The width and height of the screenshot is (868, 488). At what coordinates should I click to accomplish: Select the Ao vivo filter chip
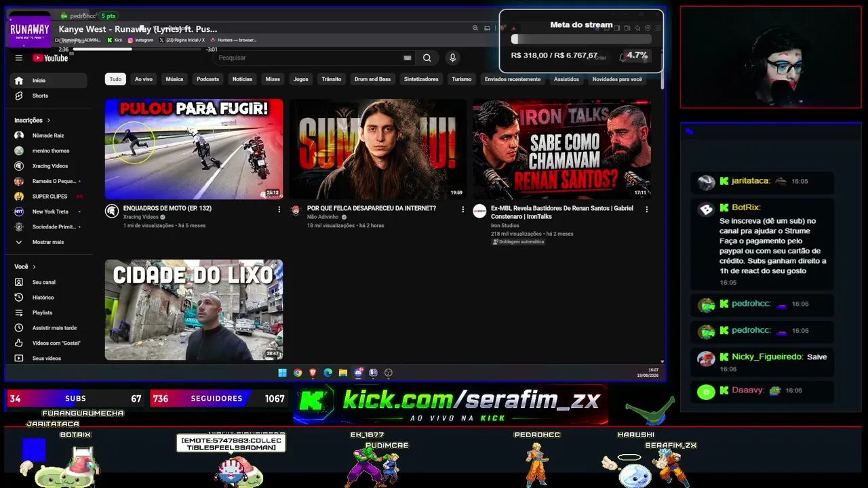pos(144,79)
